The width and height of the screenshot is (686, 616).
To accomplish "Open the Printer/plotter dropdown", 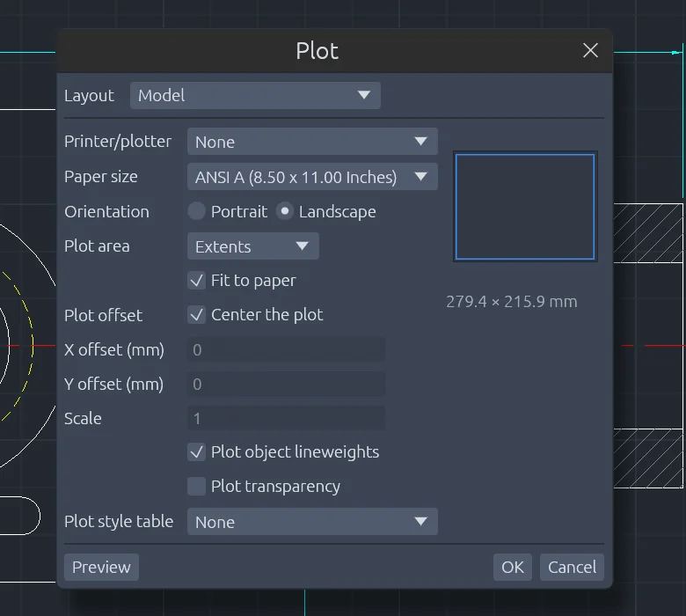I will (x=312, y=142).
